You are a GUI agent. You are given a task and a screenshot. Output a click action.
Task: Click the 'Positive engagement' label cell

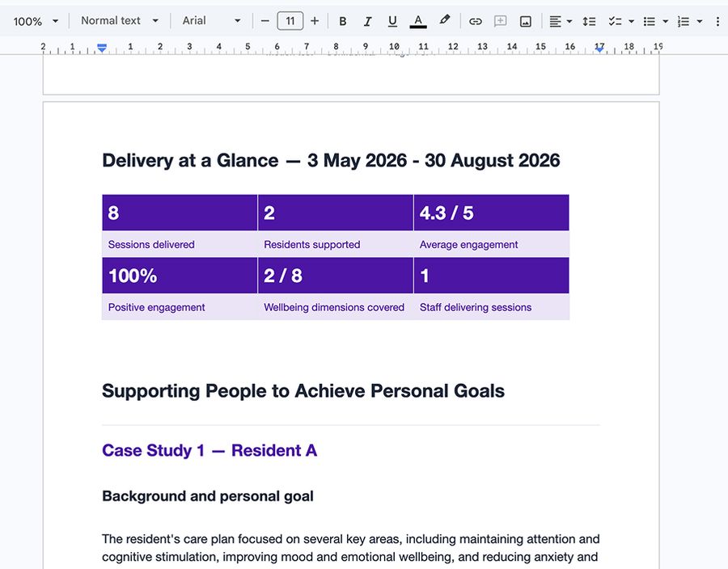[x=180, y=307]
